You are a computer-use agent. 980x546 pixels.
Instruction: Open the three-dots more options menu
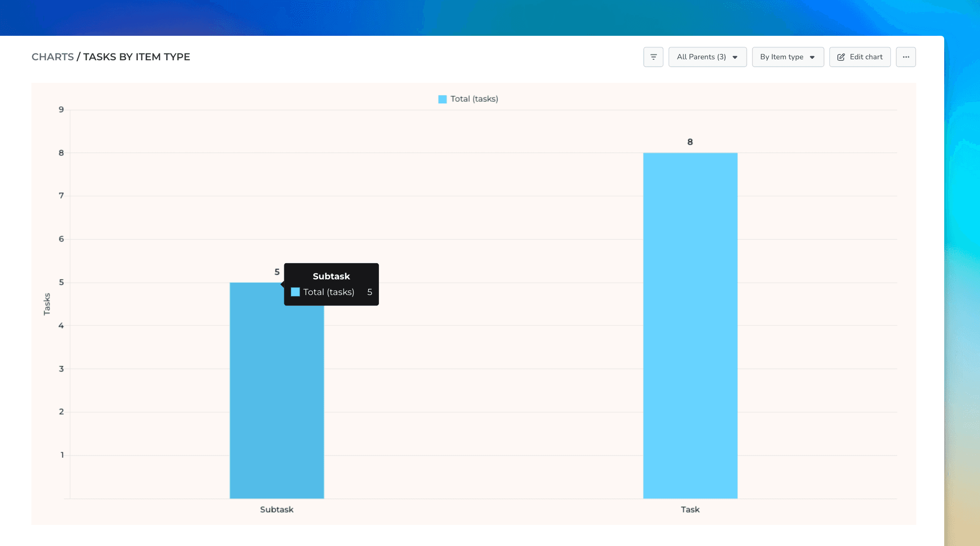point(905,57)
